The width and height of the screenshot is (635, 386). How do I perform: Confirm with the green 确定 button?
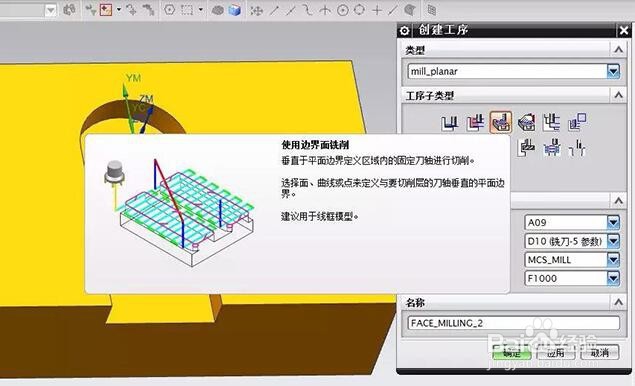click(512, 352)
